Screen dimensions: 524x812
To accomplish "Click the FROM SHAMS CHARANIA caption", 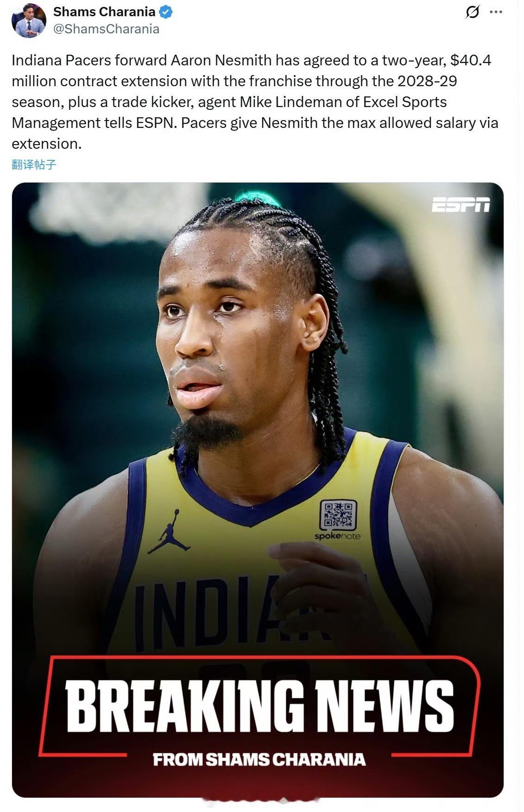I will 259,760.
